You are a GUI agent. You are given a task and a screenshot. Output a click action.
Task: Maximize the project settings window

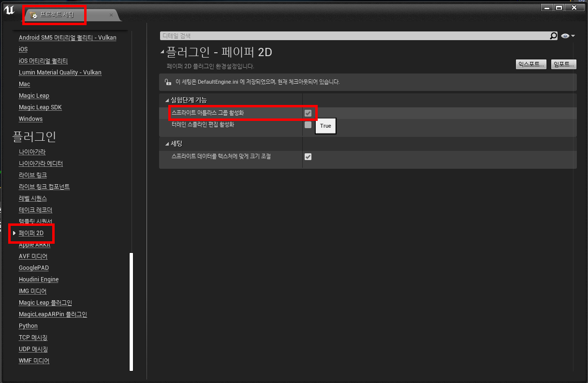click(x=559, y=8)
